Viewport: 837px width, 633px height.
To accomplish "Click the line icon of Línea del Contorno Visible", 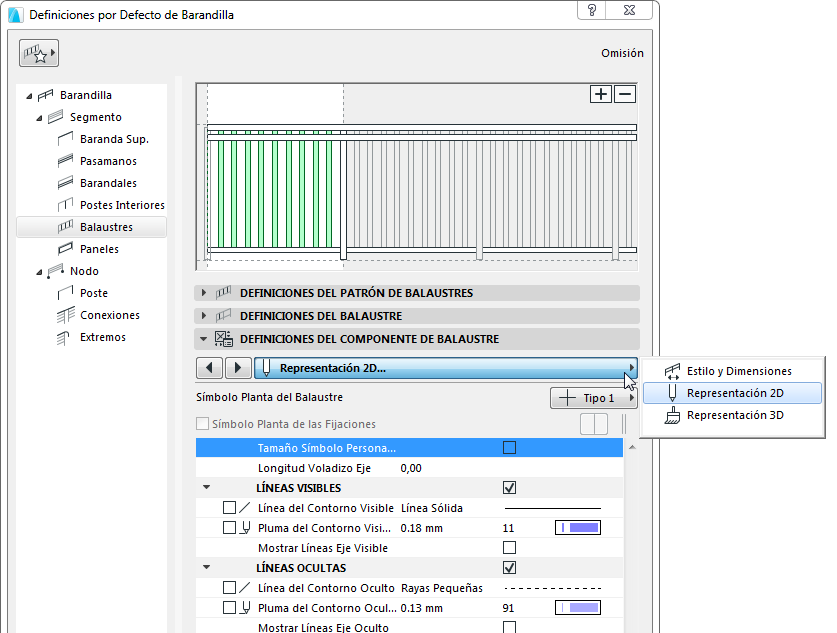I will pyautogui.click(x=244, y=508).
